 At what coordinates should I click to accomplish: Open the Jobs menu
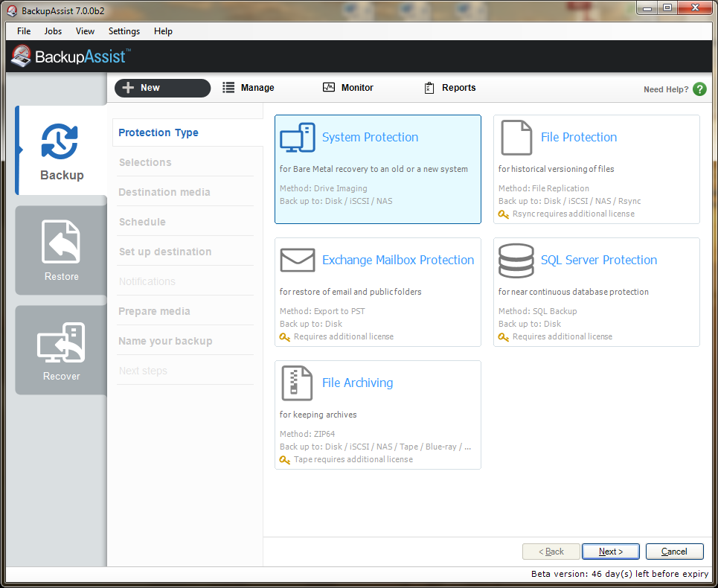point(53,31)
